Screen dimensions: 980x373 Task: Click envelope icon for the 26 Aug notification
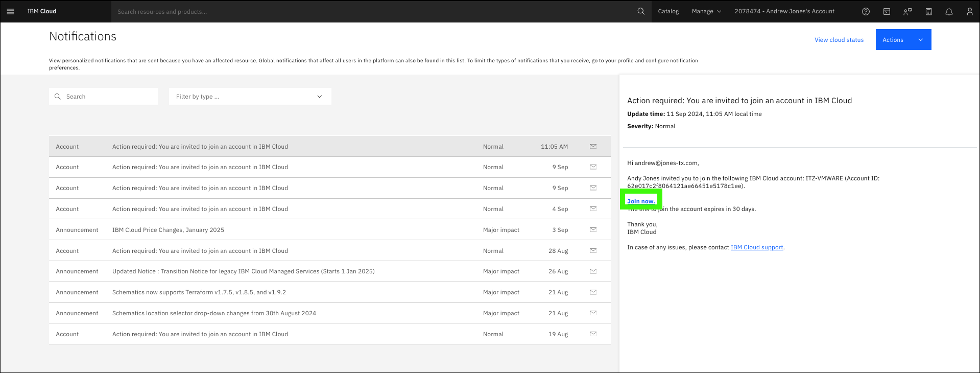click(x=593, y=271)
